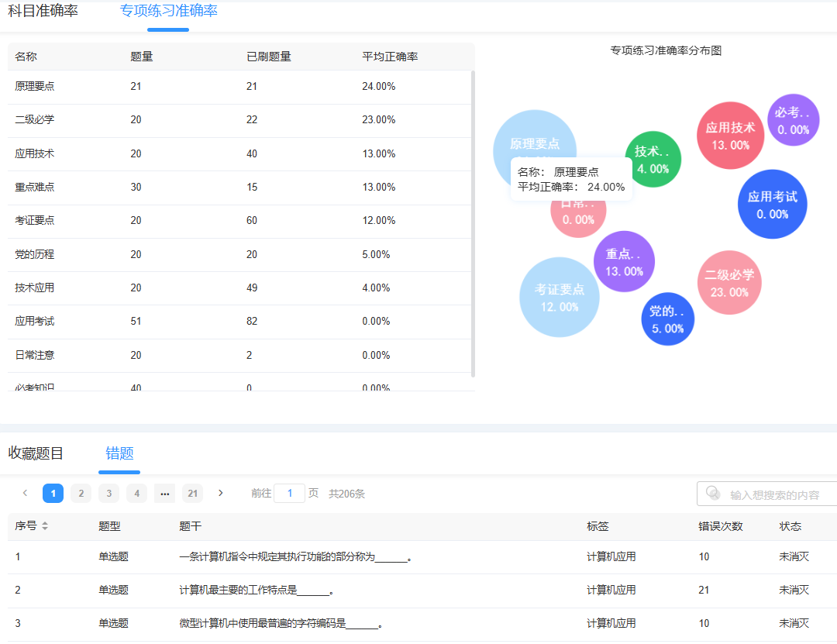Image resolution: width=837 pixels, height=644 pixels.
Task: Switch to the 科目准确率 tab
Action: 44,12
